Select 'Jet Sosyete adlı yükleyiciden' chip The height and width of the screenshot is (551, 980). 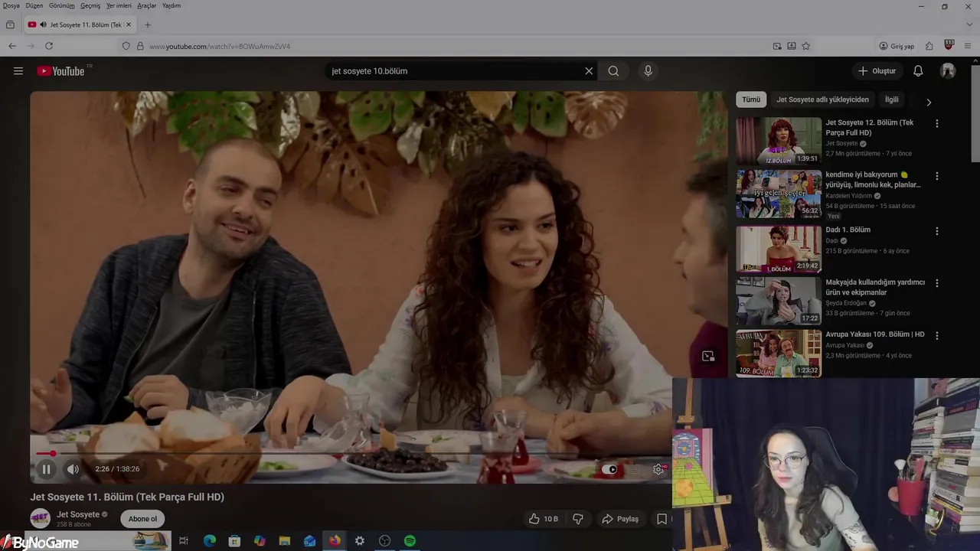(x=822, y=99)
